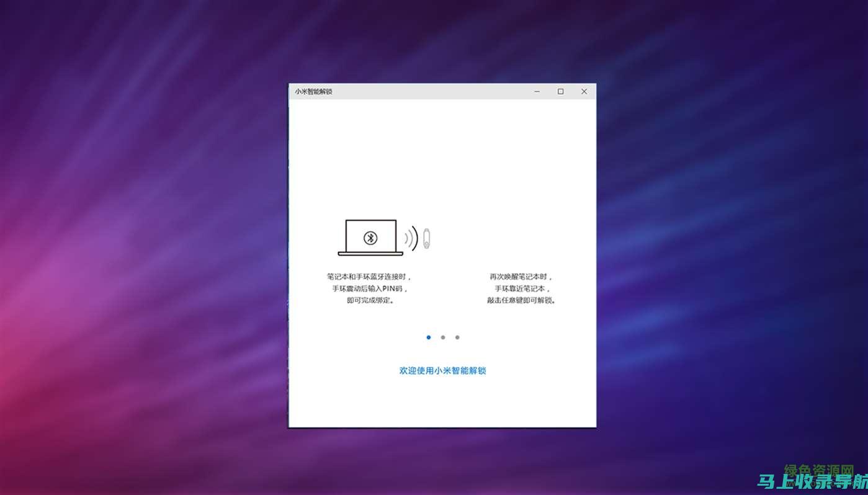Maximize the 小米智能解锁 window

click(560, 91)
